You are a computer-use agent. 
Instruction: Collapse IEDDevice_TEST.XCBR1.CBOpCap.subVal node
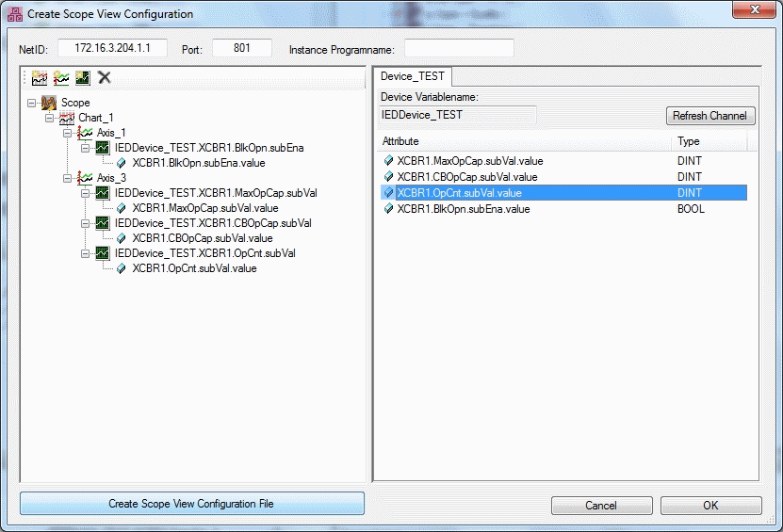(x=86, y=223)
